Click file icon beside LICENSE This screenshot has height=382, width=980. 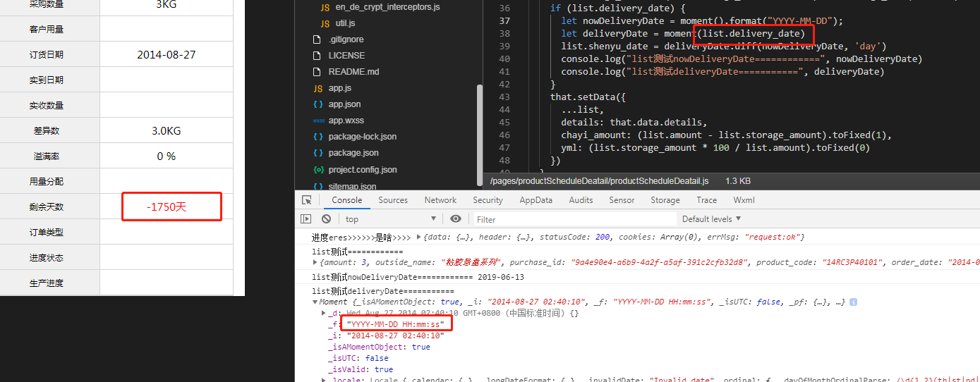[317, 56]
